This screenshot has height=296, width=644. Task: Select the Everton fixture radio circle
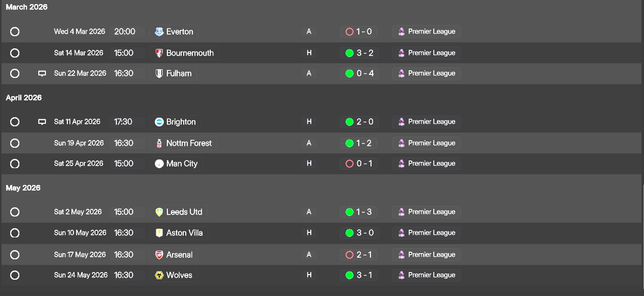[x=15, y=32]
